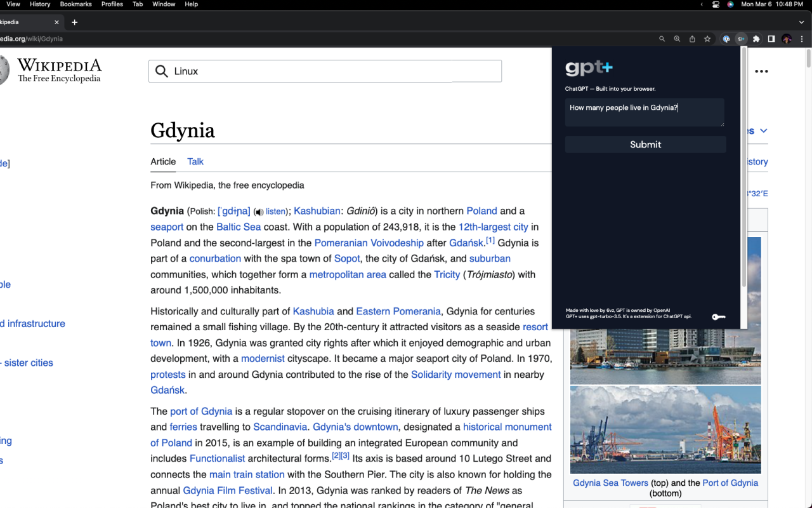This screenshot has height=508, width=812.
Task: Activate Siri from the menu bar
Action: click(x=730, y=4)
